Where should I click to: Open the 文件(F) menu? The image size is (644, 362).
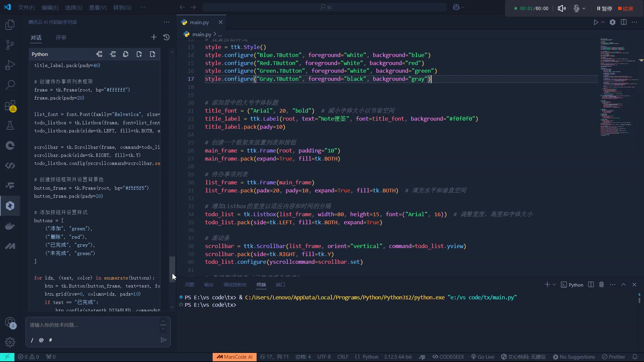pyautogui.click(x=26, y=7)
